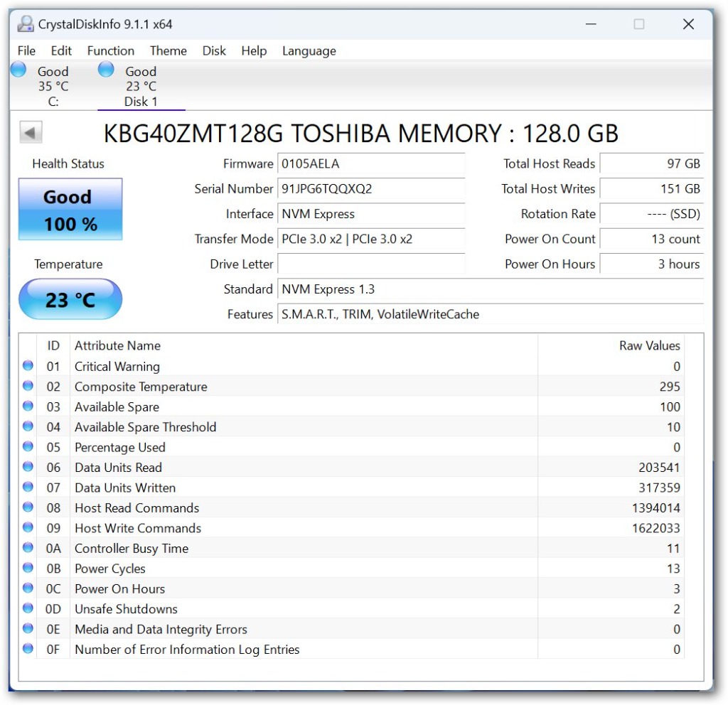Open the Edit menu
Screen dimensions: 728x705
pyautogui.click(x=61, y=50)
